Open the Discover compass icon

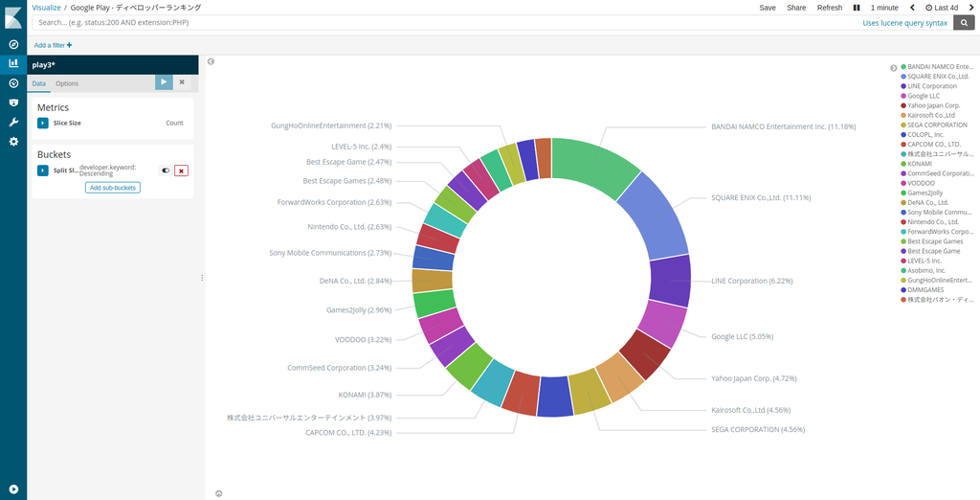[x=13, y=44]
